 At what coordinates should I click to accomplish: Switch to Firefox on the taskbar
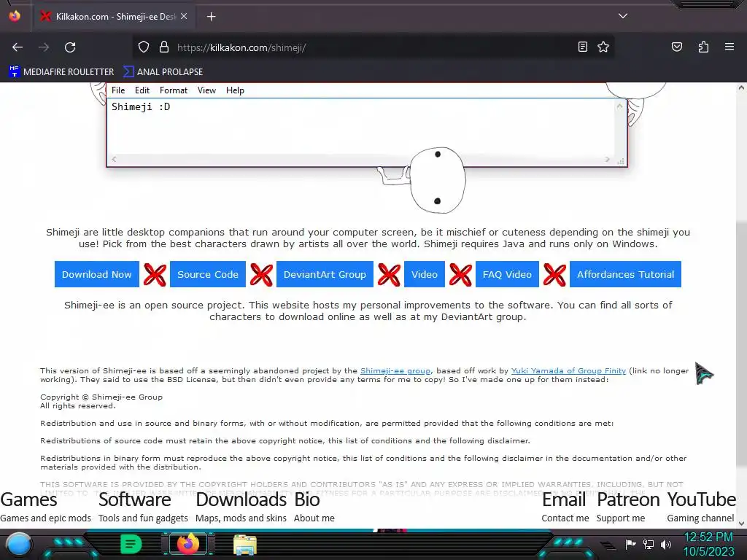tap(187, 544)
